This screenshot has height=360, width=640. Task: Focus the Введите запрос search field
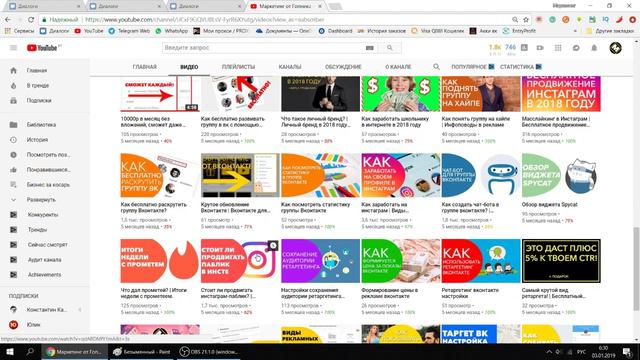[x=264, y=48]
